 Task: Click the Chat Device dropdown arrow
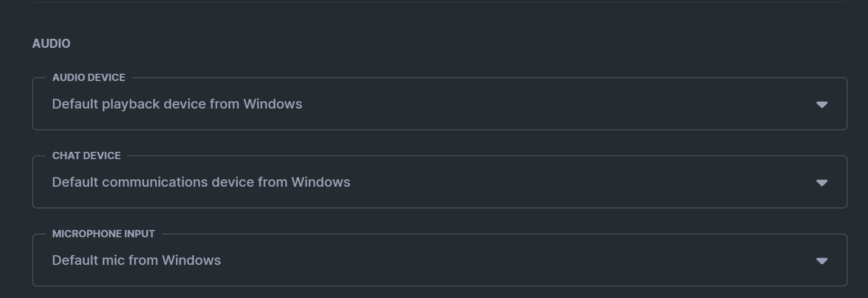pyautogui.click(x=821, y=183)
